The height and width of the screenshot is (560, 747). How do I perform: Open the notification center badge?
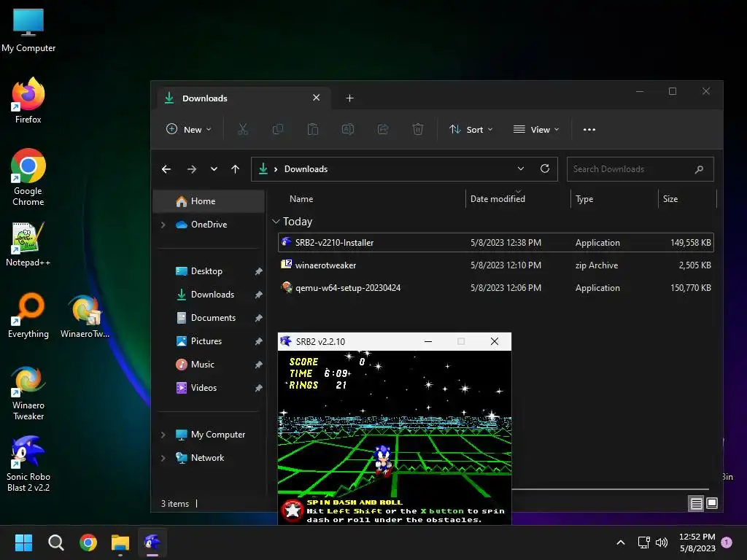pos(727,542)
